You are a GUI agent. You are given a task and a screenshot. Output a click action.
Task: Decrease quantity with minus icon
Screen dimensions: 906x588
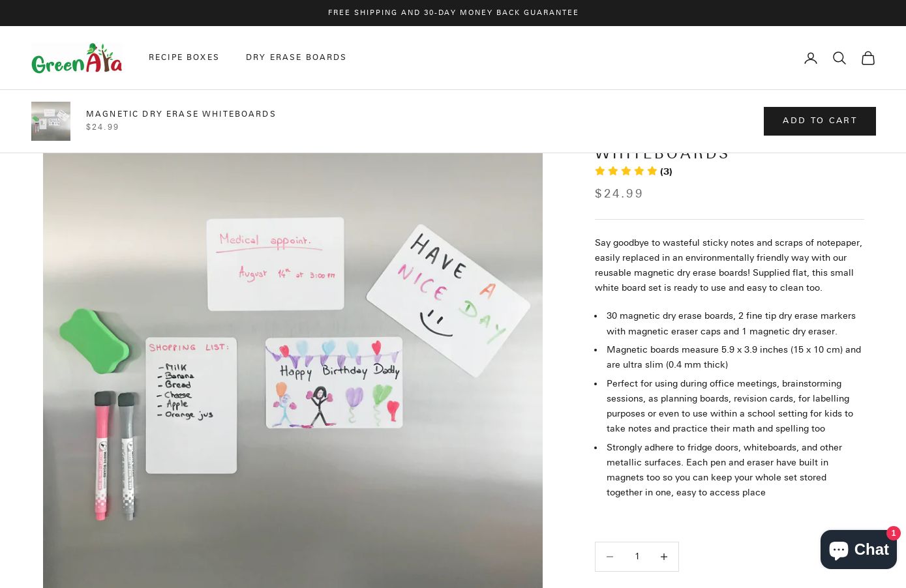pyautogui.click(x=610, y=557)
